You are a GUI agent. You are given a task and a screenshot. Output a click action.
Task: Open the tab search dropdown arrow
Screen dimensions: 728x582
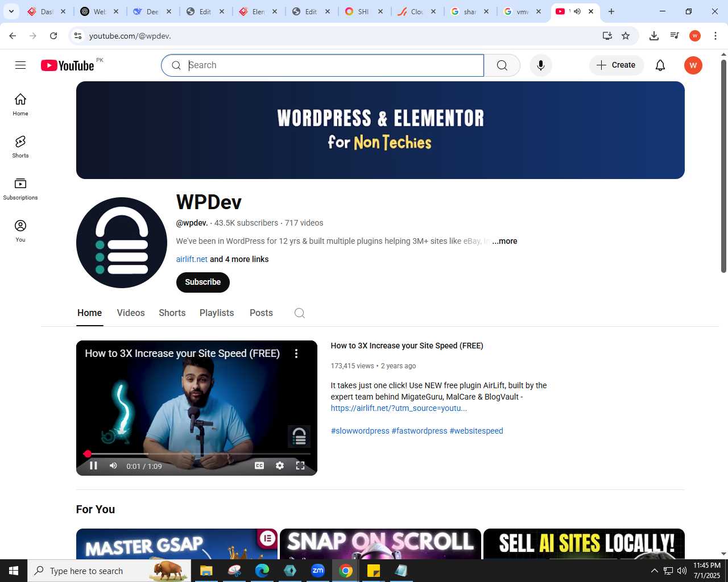[x=11, y=11]
